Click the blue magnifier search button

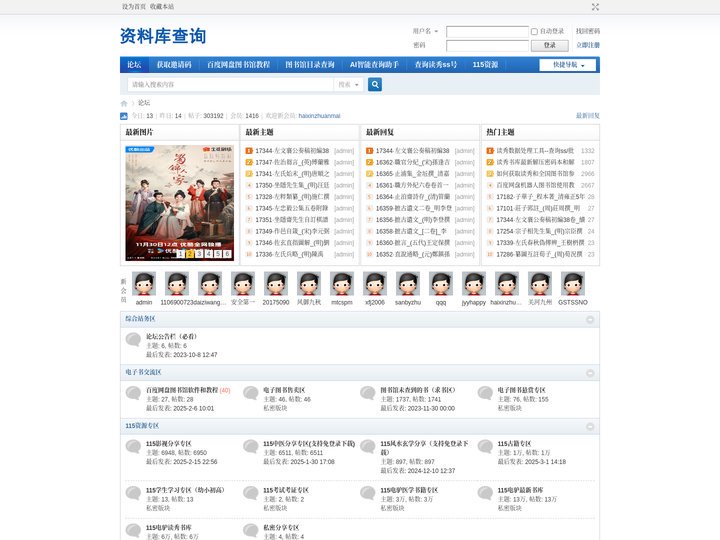375,84
